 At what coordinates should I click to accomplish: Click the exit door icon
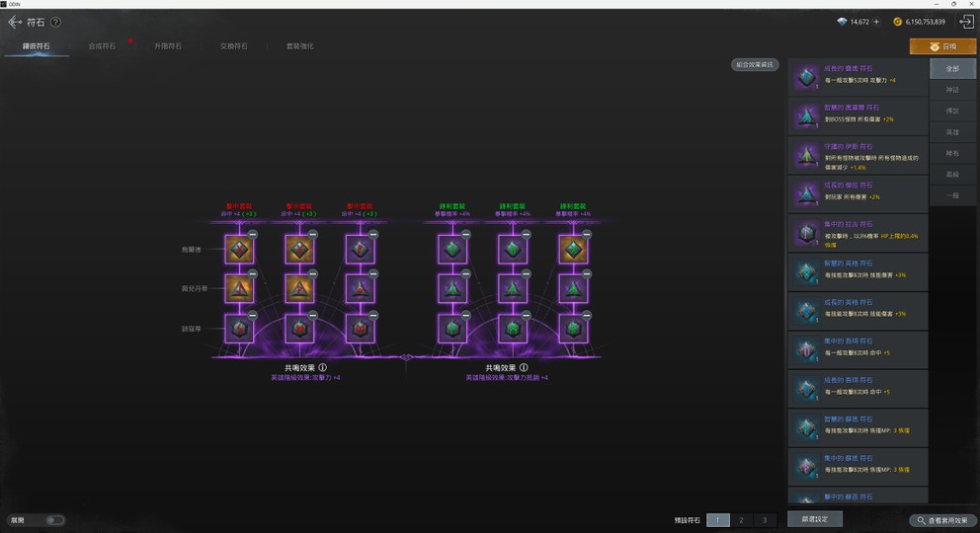(x=966, y=22)
